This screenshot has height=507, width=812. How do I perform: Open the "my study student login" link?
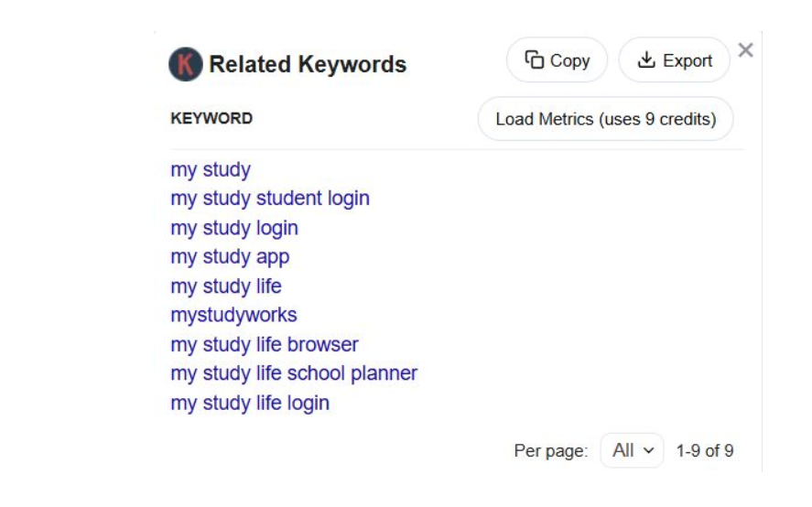click(270, 199)
